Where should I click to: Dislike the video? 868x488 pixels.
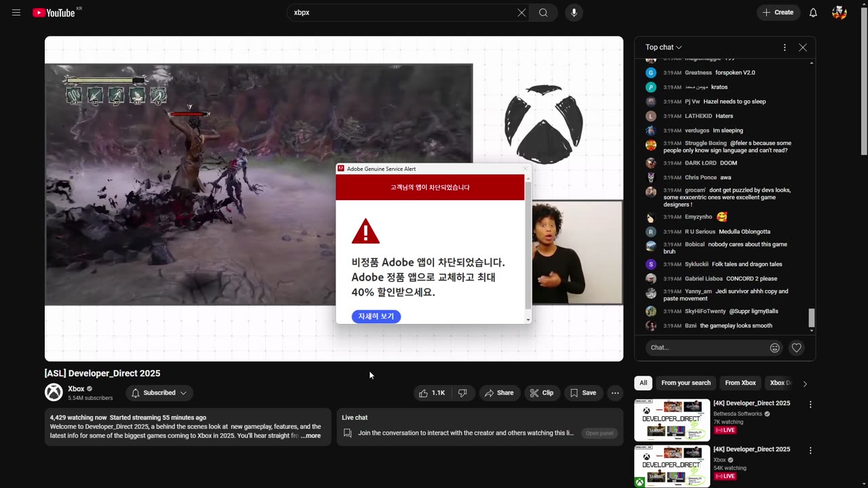[462, 393]
